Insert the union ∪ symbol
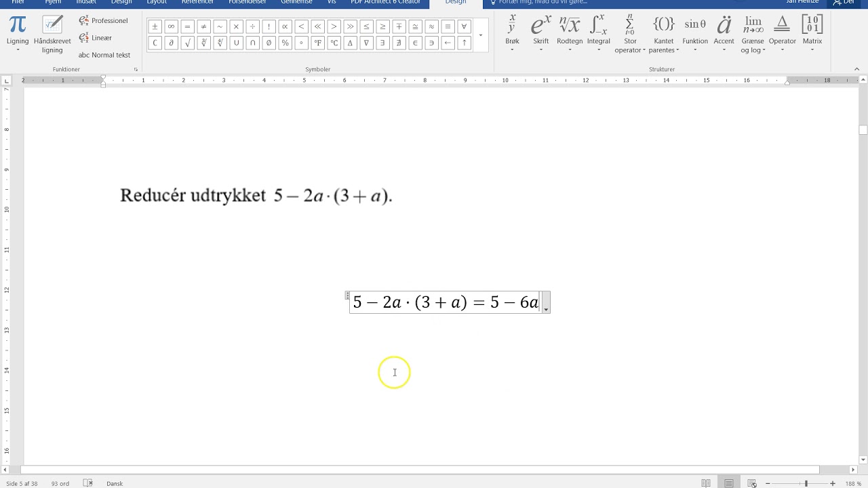Image resolution: width=868 pixels, height=488 pixels. click(236, 43)
